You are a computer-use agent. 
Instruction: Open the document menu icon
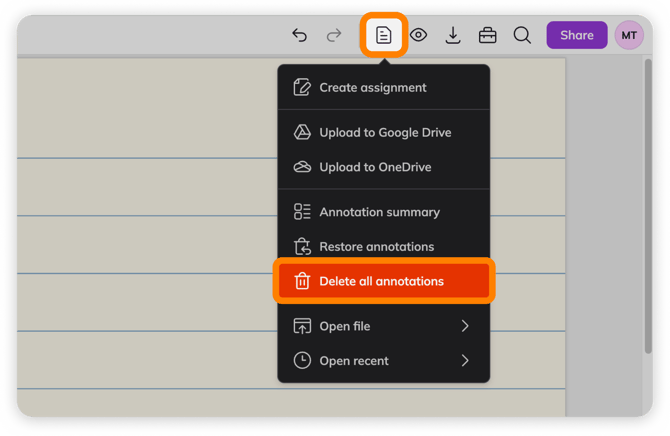(x=383, y=35)
